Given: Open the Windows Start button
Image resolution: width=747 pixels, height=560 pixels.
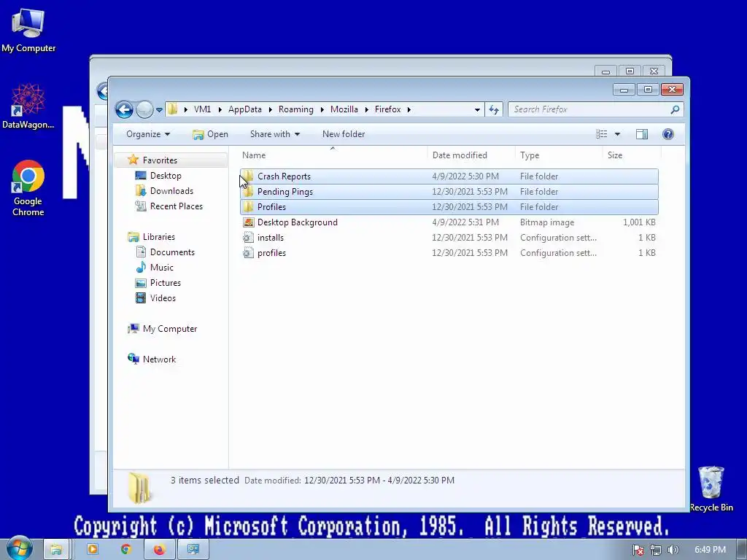Looking at the screenshot, I should (19, 549).
